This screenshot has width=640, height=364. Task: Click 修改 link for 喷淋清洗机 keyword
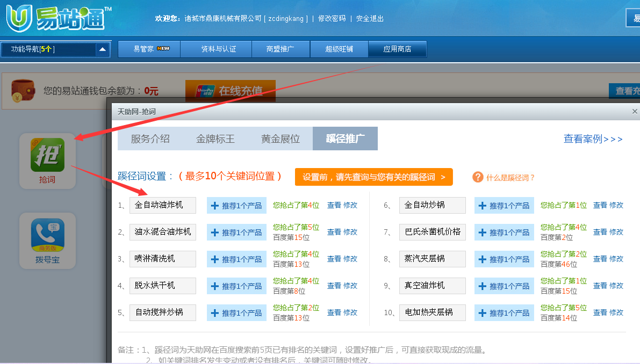[350, 259]
